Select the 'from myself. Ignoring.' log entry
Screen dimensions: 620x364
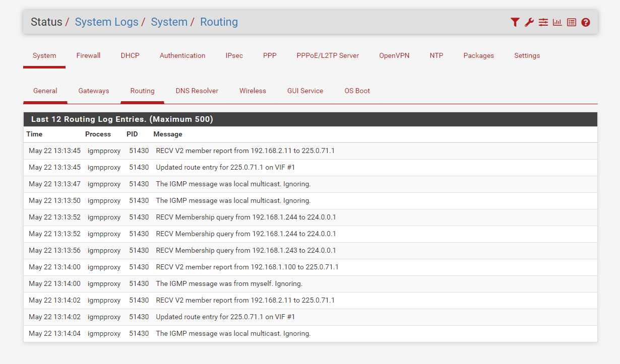pyautogui.click(x=229, y=284)
